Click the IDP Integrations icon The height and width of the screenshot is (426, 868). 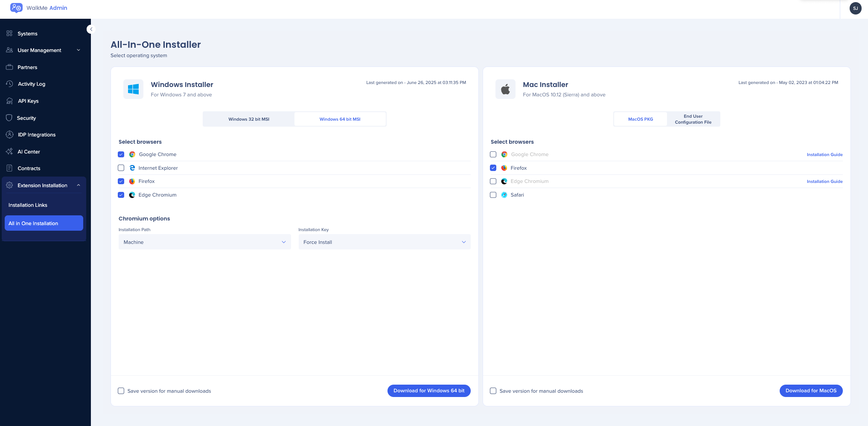pos(9,135)
